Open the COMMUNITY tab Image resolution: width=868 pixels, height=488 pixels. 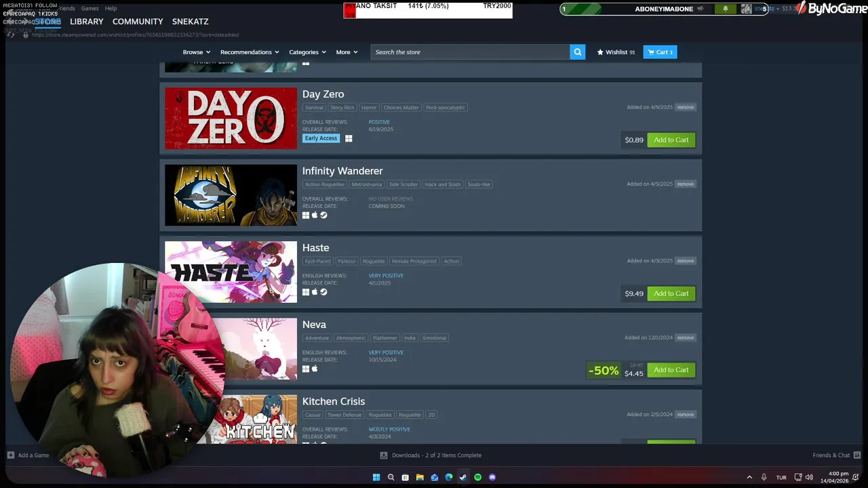[x=138, y=22]
